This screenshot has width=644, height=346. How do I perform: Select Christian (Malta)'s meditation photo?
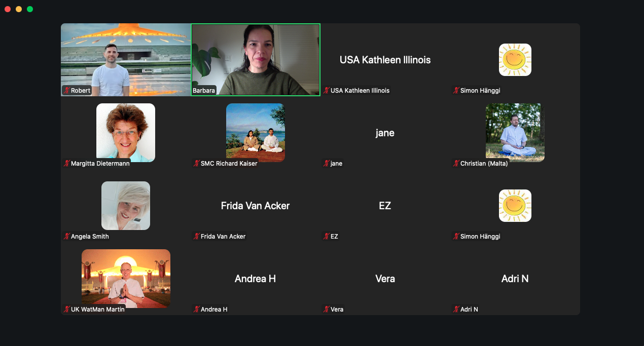pyautogui.click(x=515, y=132)
